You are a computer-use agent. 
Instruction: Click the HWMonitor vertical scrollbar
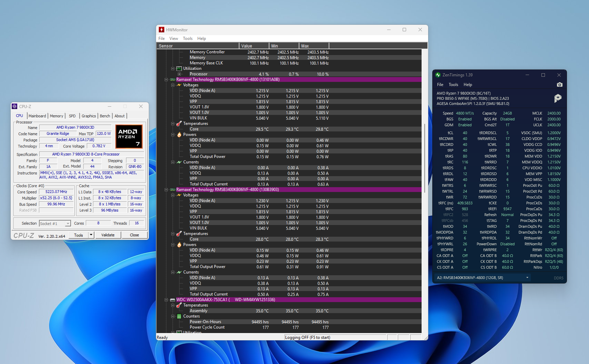tap(425, 191)
